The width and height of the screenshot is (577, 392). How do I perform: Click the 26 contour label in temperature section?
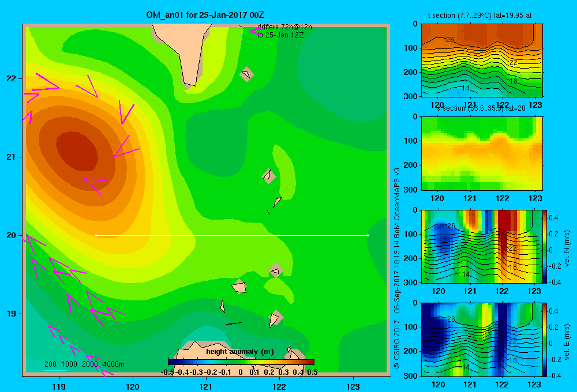(x=449, y=39)
